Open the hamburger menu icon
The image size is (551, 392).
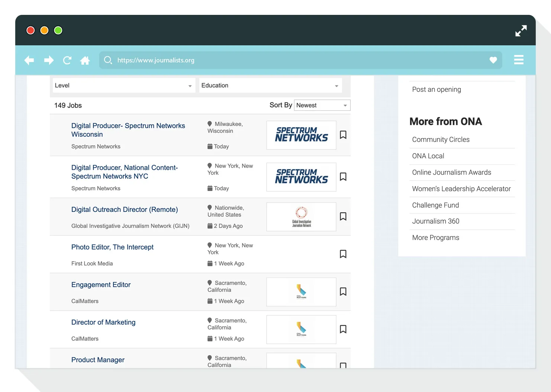(519, 60)
